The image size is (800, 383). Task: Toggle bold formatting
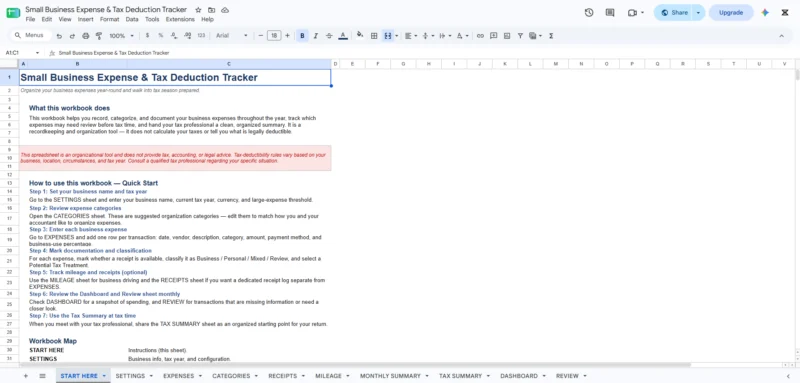(303, 36)
